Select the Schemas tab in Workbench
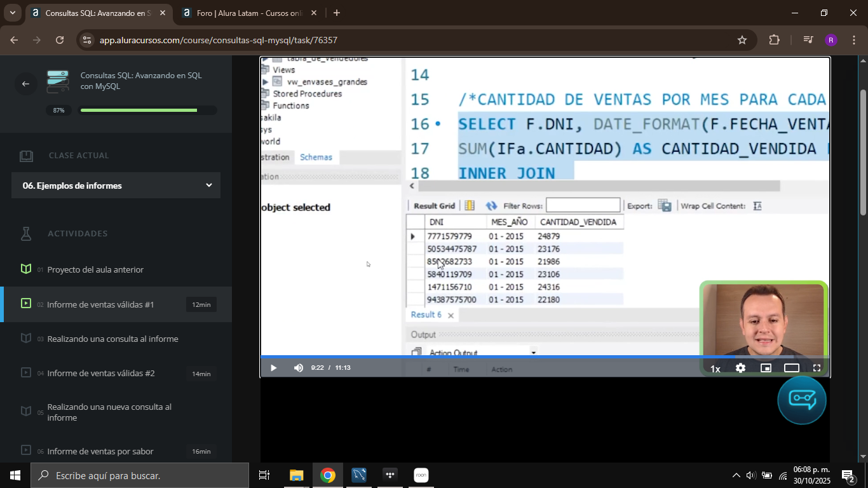868x488 pixels. pos(316,157)
